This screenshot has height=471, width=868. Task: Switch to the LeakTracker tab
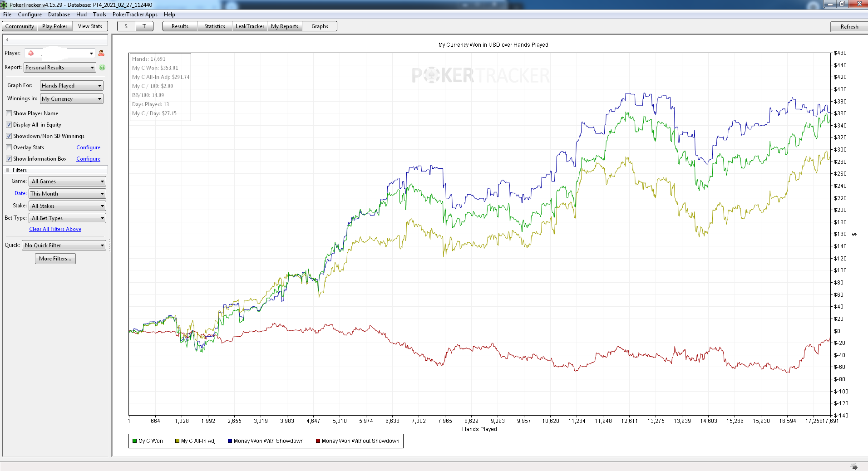coord(250,26)
